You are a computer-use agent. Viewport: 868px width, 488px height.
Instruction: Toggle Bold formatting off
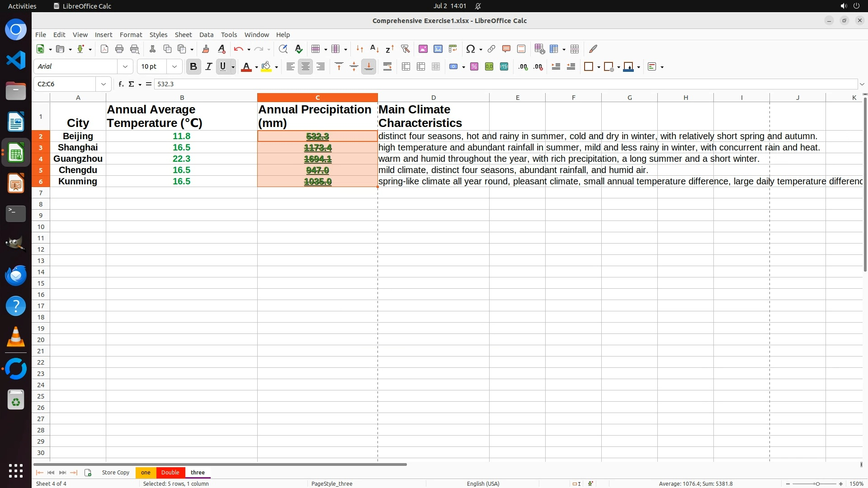click(193, 67)
